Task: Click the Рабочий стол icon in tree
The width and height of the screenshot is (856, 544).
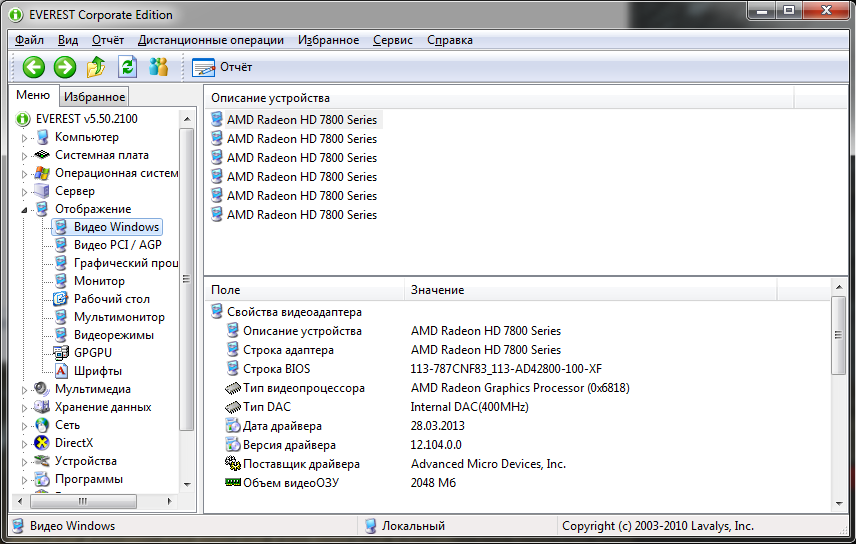Action: click(x=60, y=299)
